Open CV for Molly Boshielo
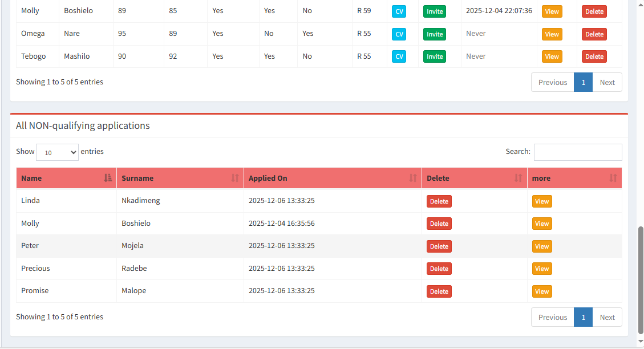This screenshot has height=349, width=644. click(399, 11)
